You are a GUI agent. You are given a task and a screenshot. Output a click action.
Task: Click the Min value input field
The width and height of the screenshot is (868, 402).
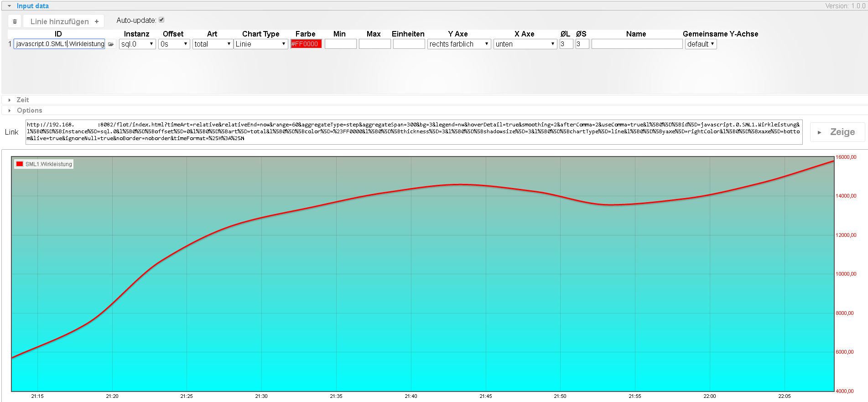(x=340, y=44)
